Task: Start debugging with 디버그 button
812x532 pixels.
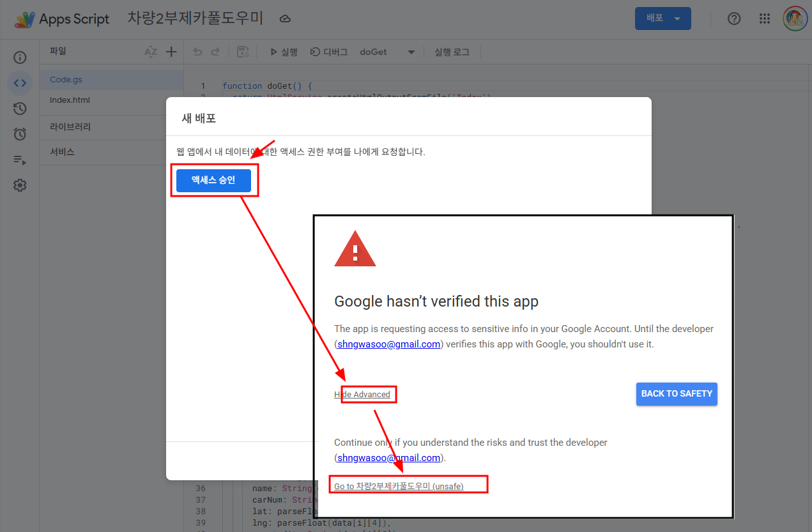Action: coord(329,52)
